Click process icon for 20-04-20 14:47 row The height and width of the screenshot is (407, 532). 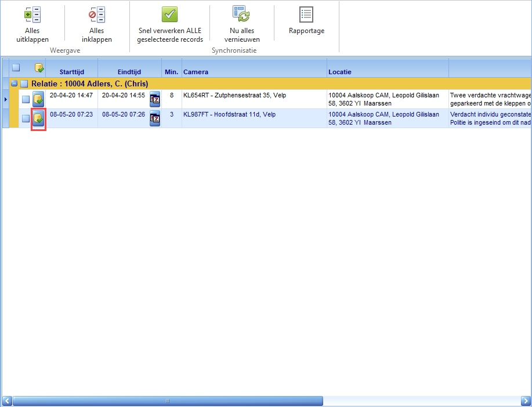[38, 99]
